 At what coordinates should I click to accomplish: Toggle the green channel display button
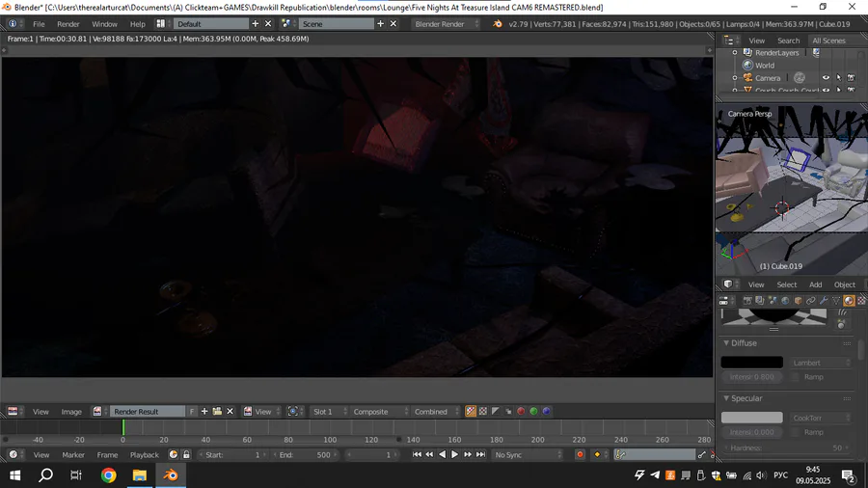point(533,411)
